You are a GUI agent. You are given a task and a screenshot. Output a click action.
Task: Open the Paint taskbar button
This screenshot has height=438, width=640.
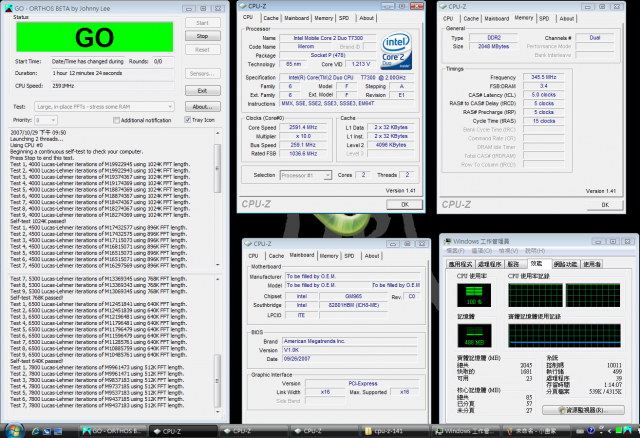[x=536, y=431]
